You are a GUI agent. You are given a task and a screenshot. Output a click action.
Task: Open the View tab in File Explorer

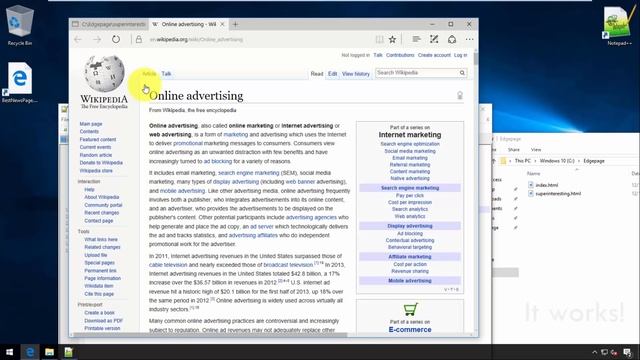(536, 150)
